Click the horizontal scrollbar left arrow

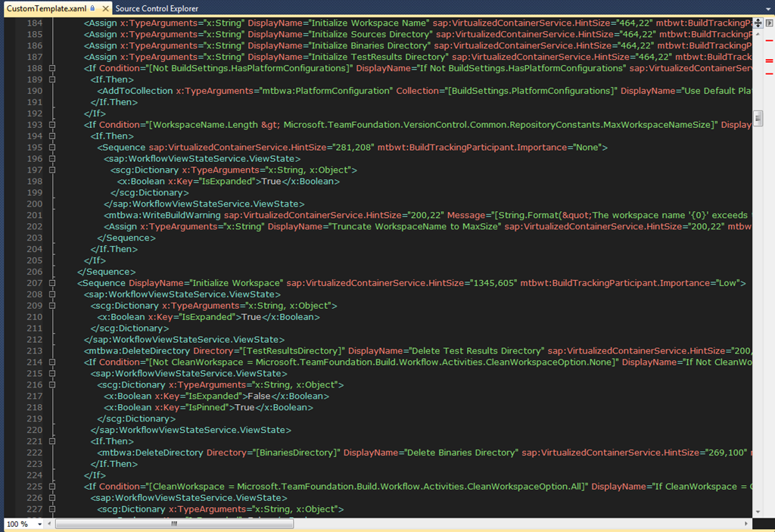(x=49, y=524)
